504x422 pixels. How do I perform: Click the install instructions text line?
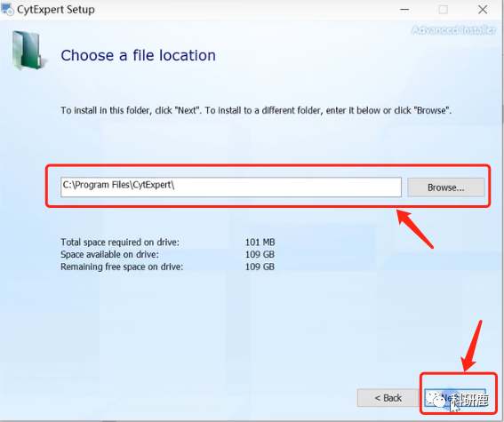tap(256, 110)
